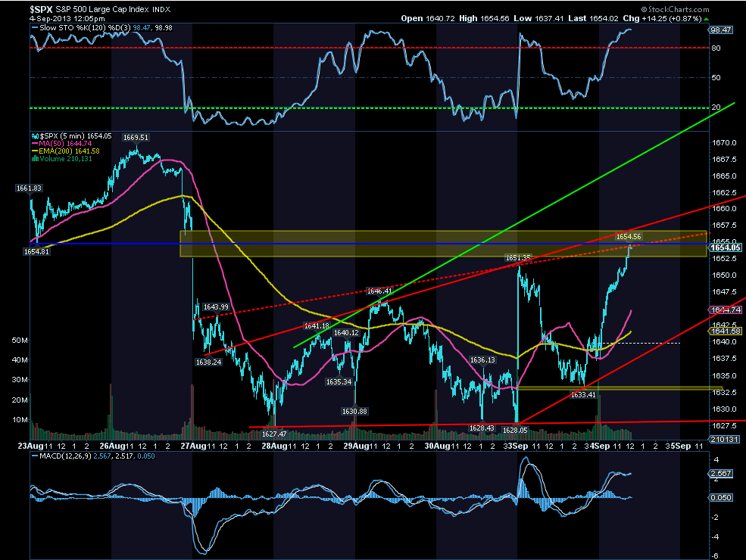Image resolution: width=746 pixels, height=560 pixels.
Task: Select the 26Aug date on the time axis
Action: tap(112, 446)
